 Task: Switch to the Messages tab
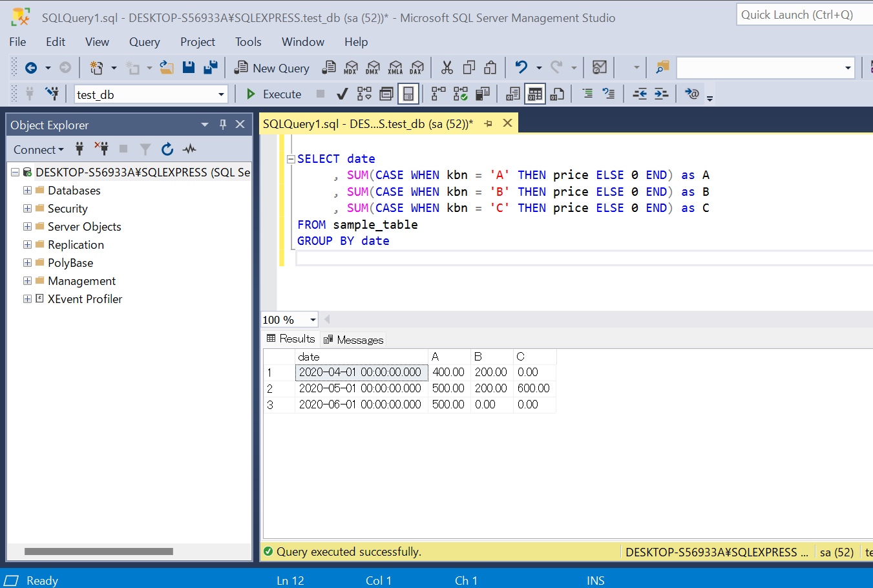tap(353, 340)
